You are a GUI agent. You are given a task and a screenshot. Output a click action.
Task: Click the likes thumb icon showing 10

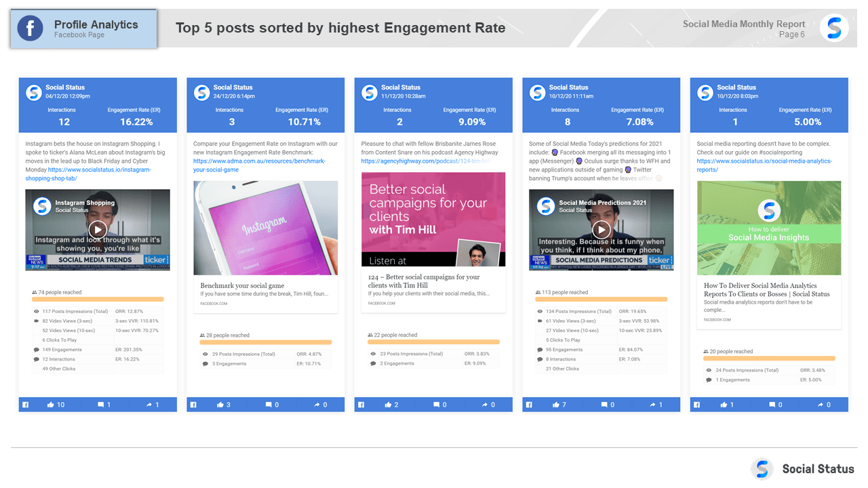pos(51,405)
